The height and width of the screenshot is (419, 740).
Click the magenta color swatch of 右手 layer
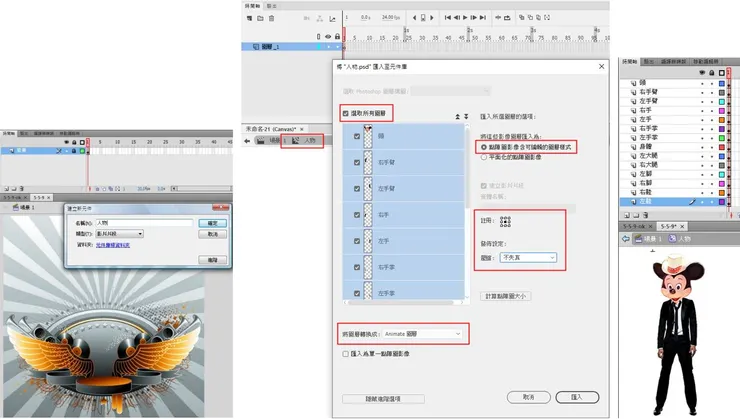722,110
